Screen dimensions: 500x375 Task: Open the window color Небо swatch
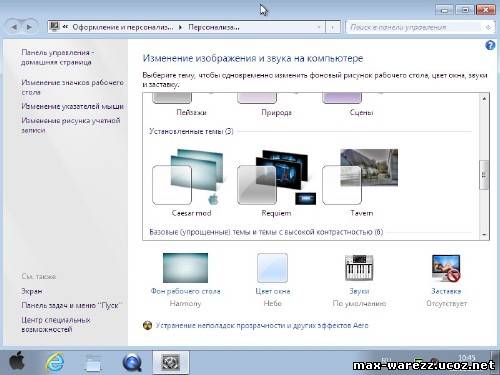[x=272, y=268]
